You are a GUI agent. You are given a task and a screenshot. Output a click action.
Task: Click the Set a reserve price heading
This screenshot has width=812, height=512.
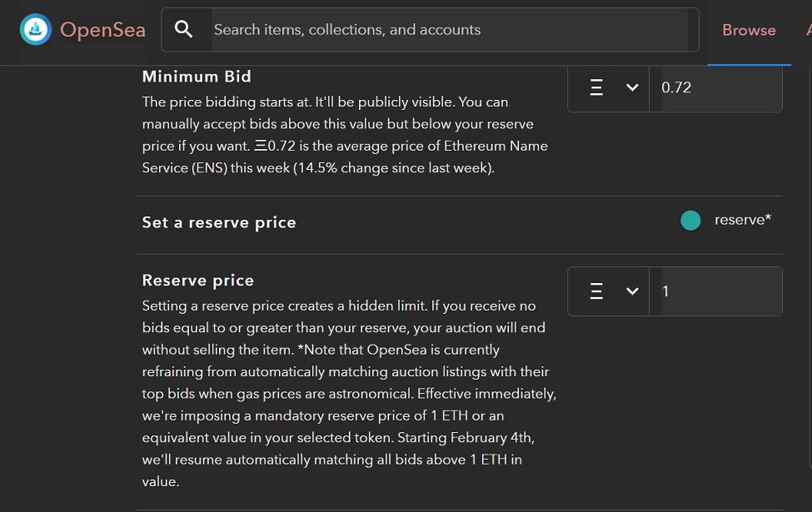(219, 222)
